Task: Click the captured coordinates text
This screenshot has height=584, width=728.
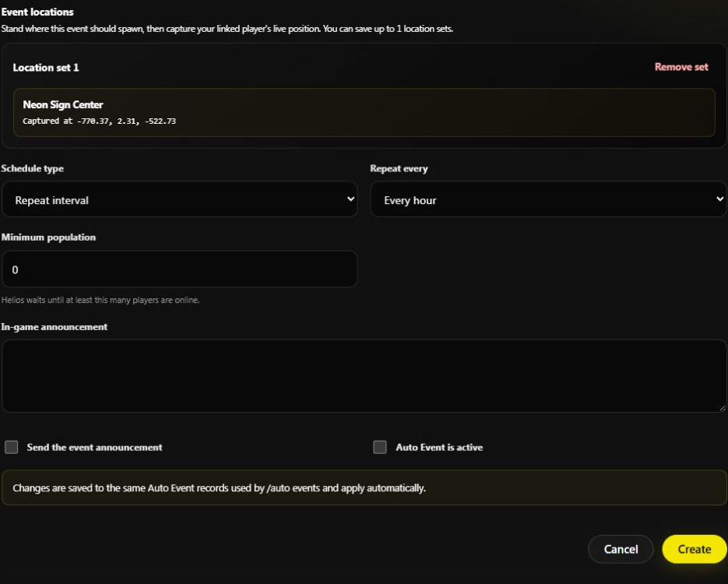Action: [100, 121]
